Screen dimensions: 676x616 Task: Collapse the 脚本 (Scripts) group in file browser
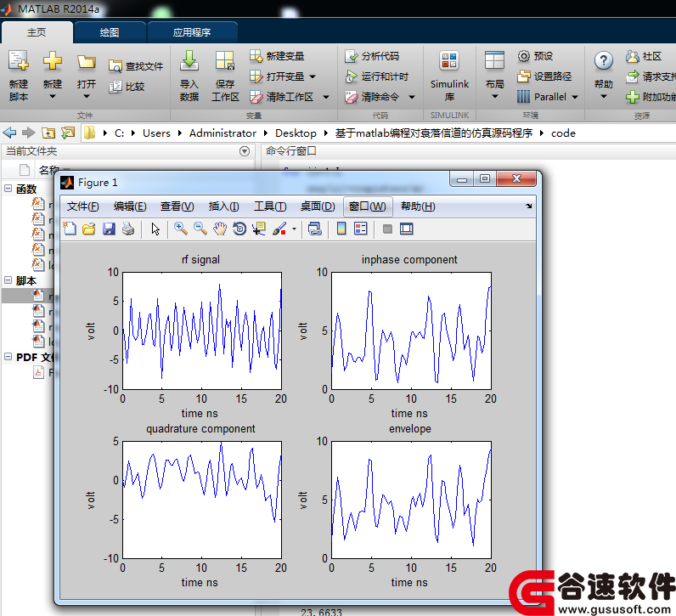(x=8, y=280)
